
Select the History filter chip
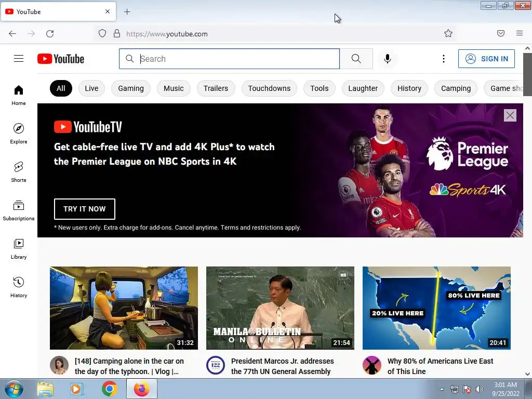coord(409,88)
